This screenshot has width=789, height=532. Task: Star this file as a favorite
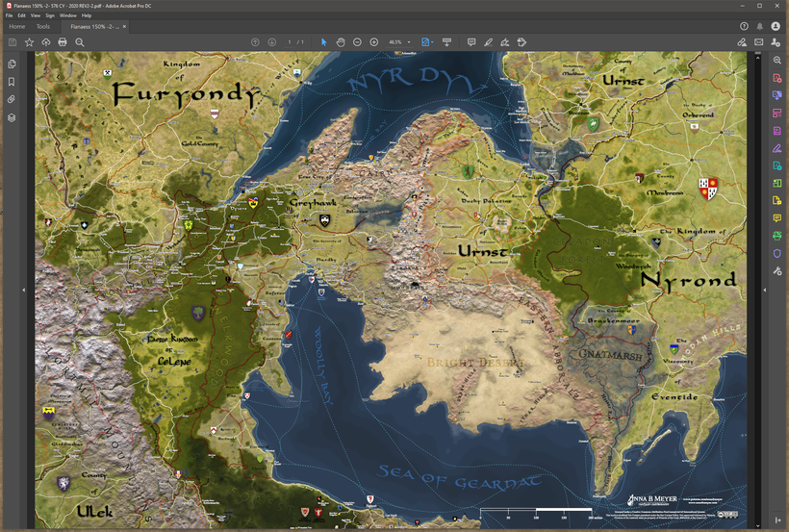tap(29, 42)
